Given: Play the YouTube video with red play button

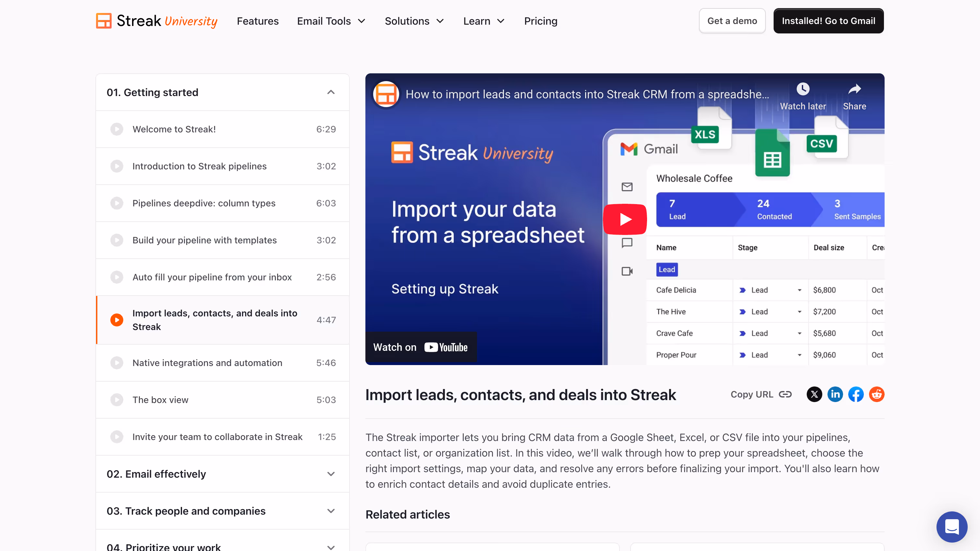Looking at the screenshot, I should (x=625, y=219).
